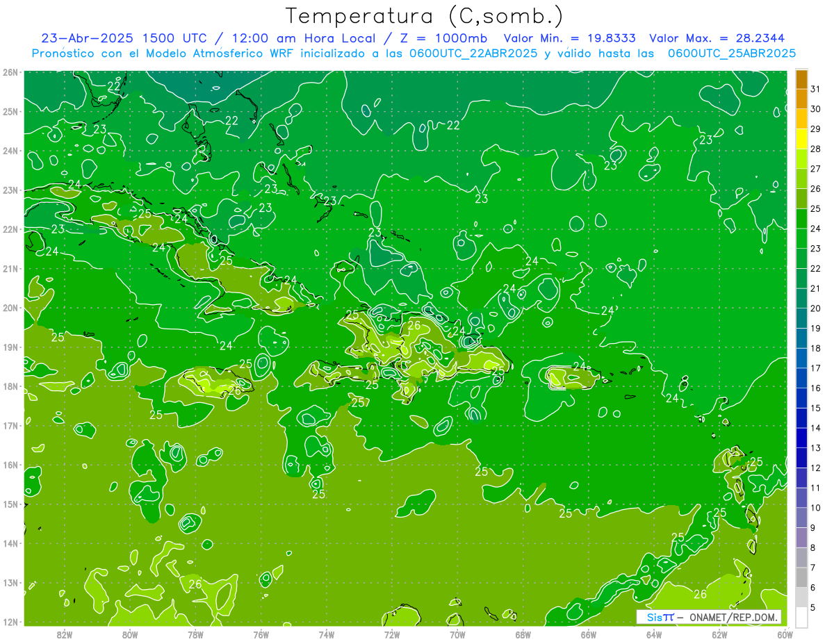Click the 23N latitude axis label
Screen dimensions: 834x644
pyautogui.click(x=10, y=190)
